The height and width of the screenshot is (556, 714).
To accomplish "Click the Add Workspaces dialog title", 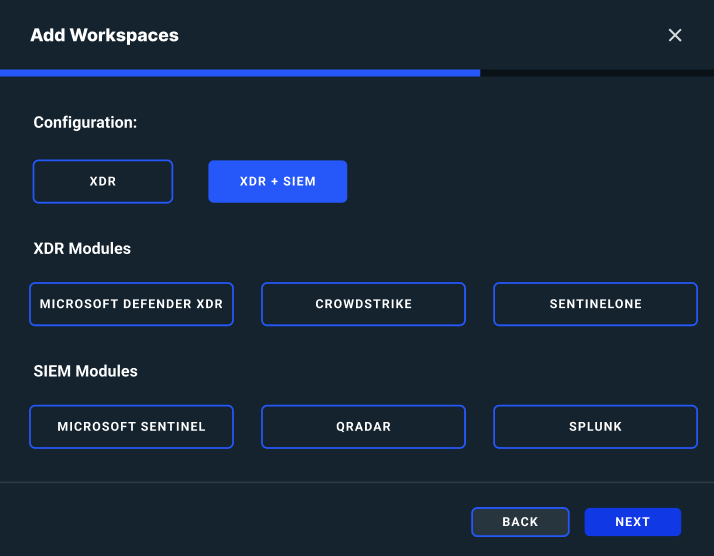I will click(104, 35).
